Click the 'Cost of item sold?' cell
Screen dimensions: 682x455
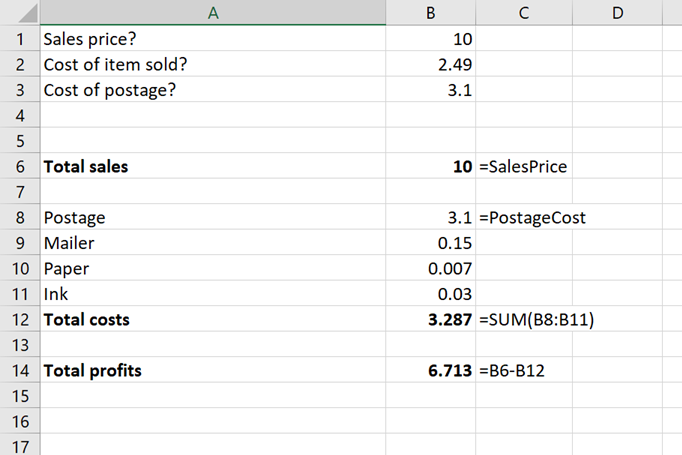pos(213,64)
